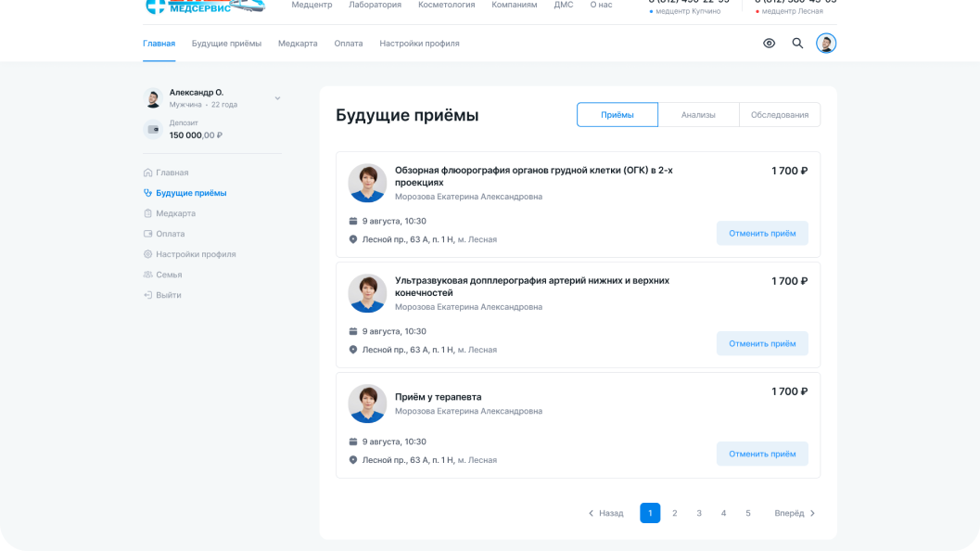Open the Приём у терапевта title
Viewport: 980px width, 551px height.
pyautogui.click(x=439, y=396)
